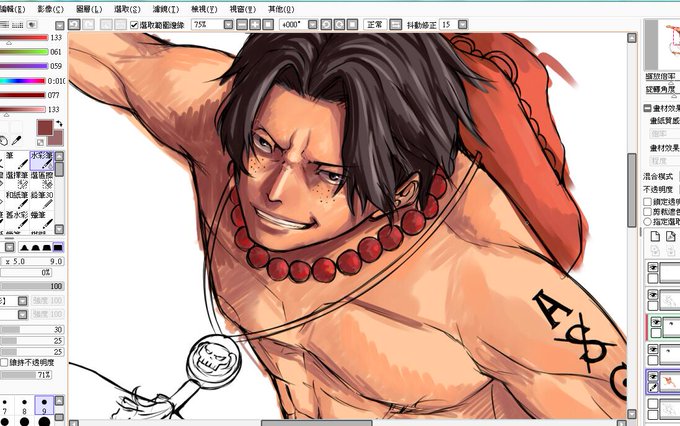Select the 鉛筆30 pencil tool
680x426 pixels.
pos(42,200)
